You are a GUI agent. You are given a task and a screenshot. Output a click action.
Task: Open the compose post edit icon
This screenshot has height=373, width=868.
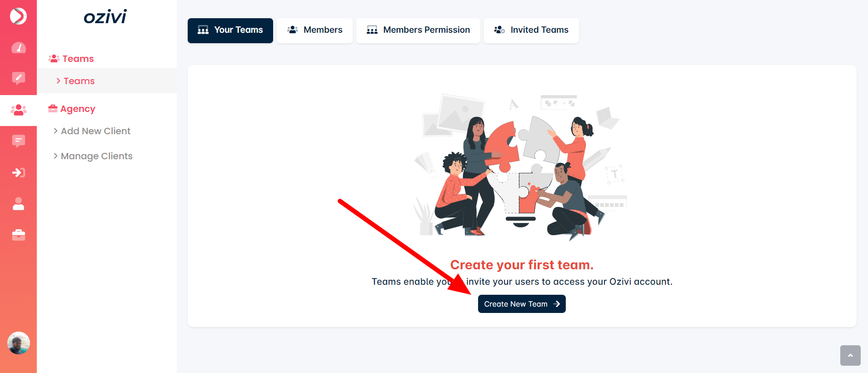click(x=18, y=78)
